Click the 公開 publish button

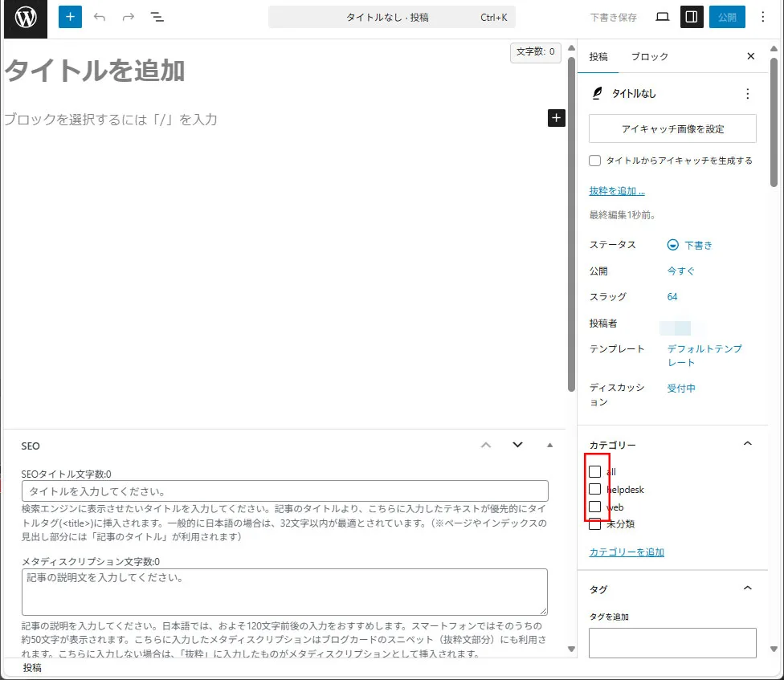click(x=727, y=17)
